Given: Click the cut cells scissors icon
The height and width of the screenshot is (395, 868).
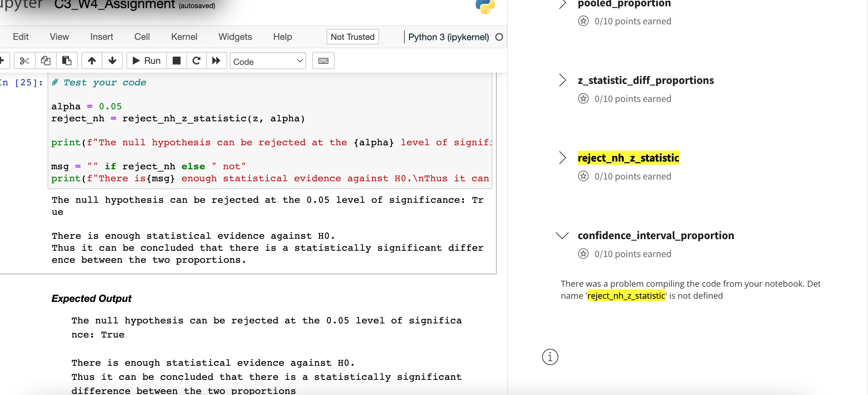Looking at the screenshot, I should tap(24, 61).
